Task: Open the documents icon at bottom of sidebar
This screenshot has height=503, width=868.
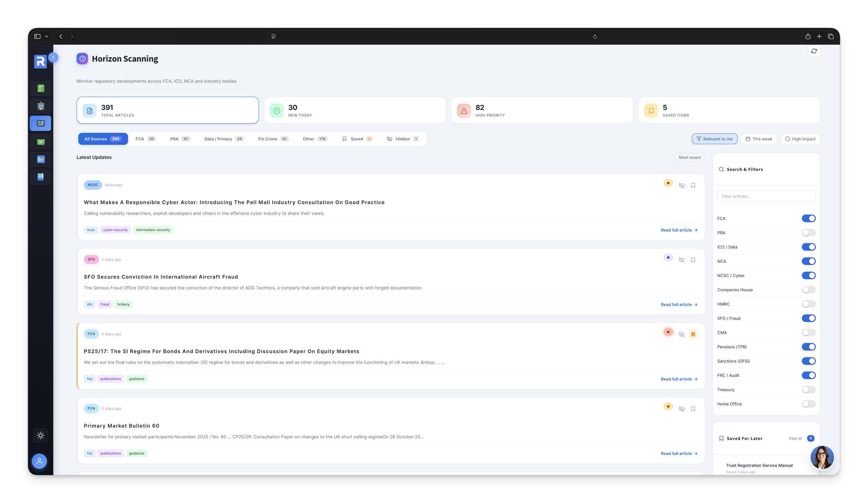Action: coord(41,177)
